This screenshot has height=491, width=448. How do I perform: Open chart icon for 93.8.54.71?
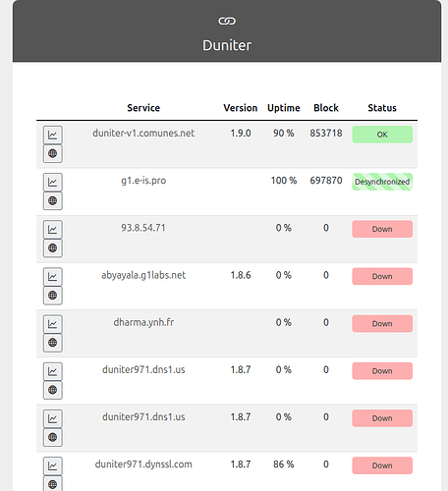pos(53,230)
